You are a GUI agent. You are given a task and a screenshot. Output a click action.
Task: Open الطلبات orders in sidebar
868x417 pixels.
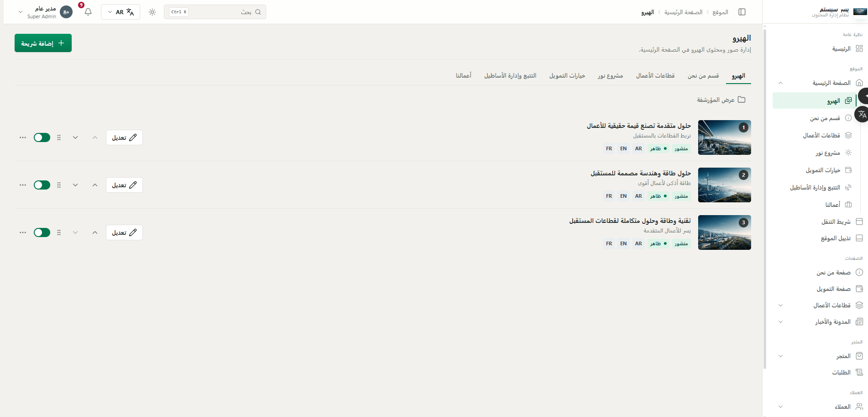pyautogui.click(x=847, y=372)
